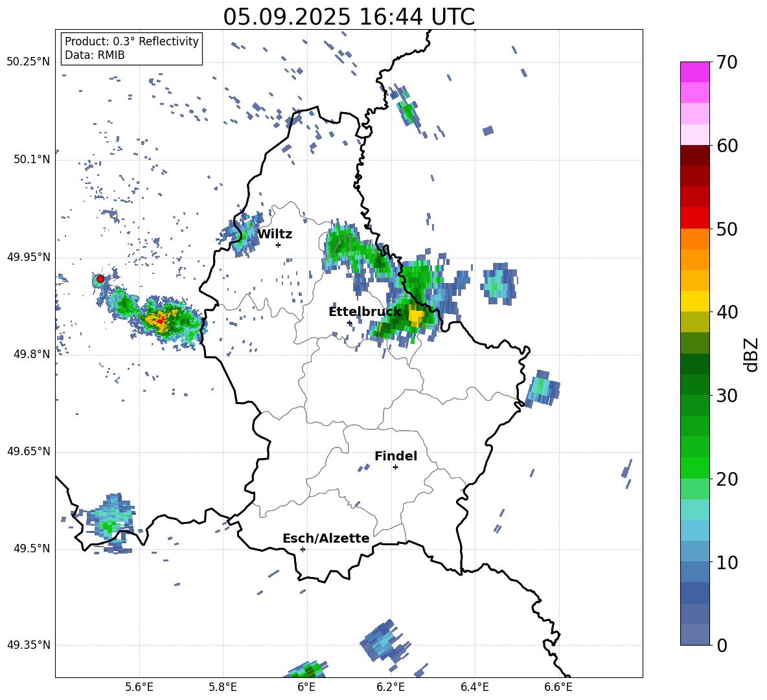The width and height of the screenshot is (767, 700).
Task: Click the cross marker below Wiltz
Action: (278, 245)
